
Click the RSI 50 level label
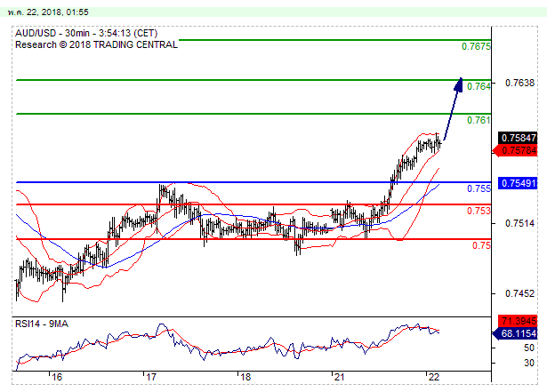pos(529,348)
